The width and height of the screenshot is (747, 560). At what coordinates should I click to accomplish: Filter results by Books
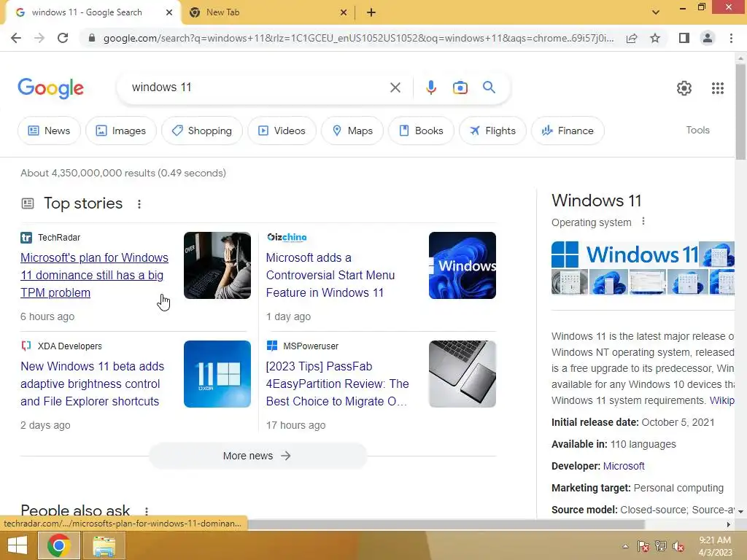point(421,131)
